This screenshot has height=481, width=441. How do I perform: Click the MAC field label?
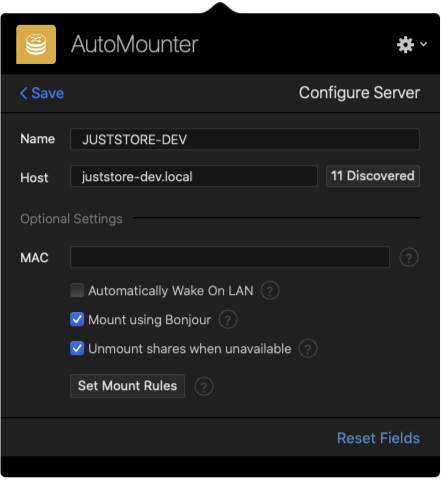(x=34, y=257)
